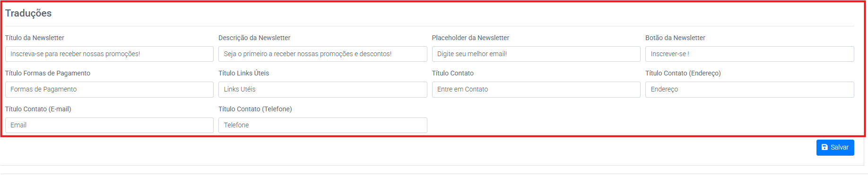The height and width of the screenshot is (175, 868).
Task: Select the Descrição da Newsletter text field
Action: coord(322,54)
